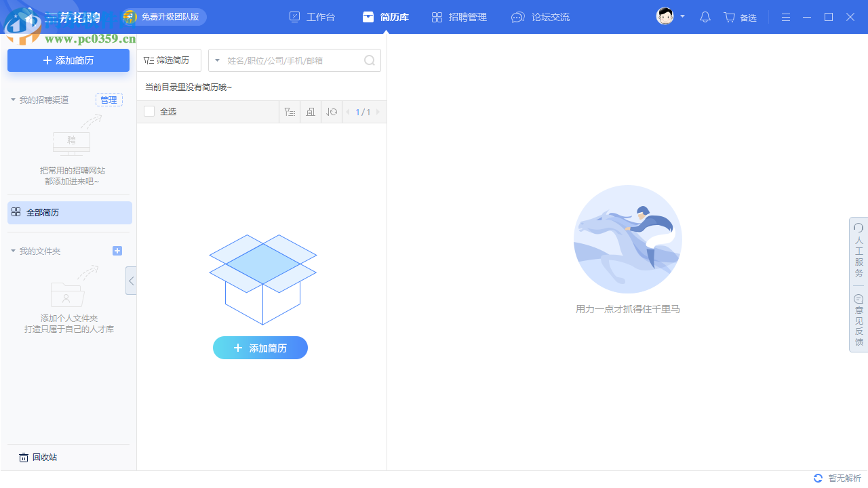This screenshot has width=868, height=488.
Task: Click the company grouping icon in list toolbar
Action: click(x=310, y=112)
